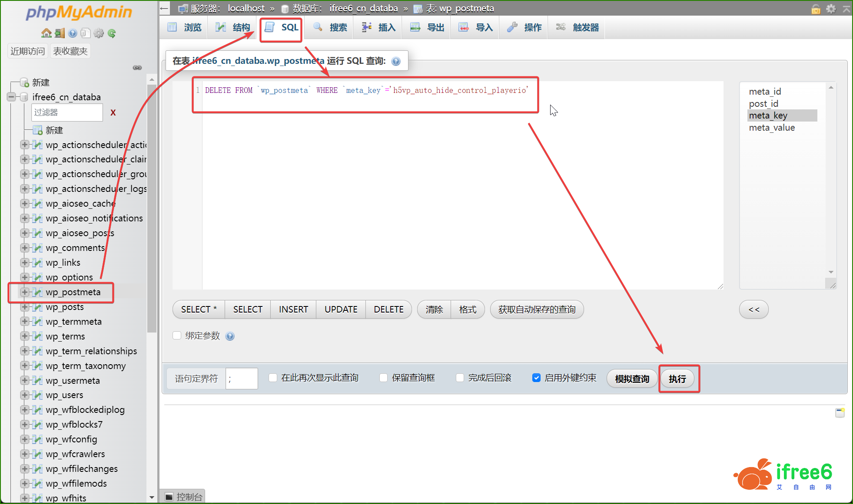The height and width of the screenshot is (504, 853).
Task: Click the home icon in phpMyAdmin sidebar
Action: click(46, 33)
